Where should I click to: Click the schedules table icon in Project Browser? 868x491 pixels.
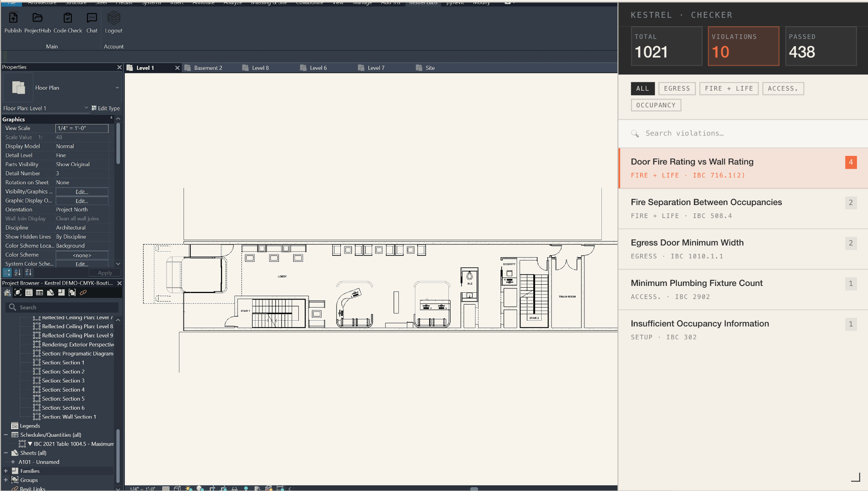click(39, 292)
